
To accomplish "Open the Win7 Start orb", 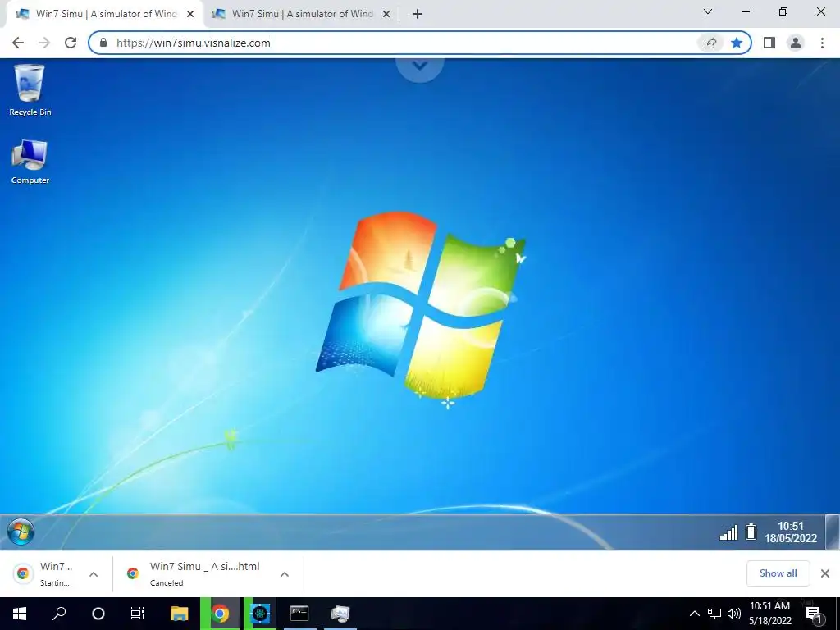I will coord(21,532).
